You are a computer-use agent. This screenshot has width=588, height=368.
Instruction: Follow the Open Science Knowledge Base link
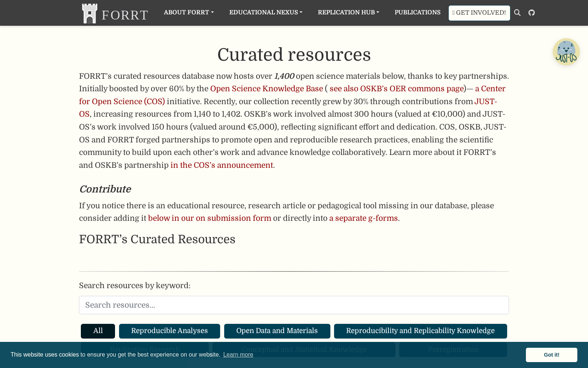tap(266, 89)
